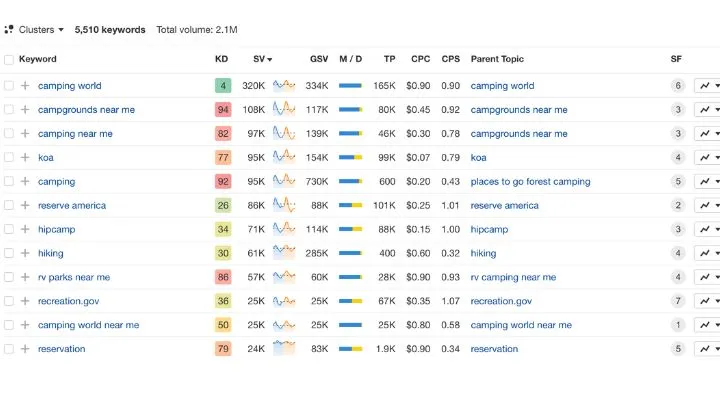Viewport: 720px width, 400px height.
Task: Open trend chart button in camping world row
Action: [704, 85]
